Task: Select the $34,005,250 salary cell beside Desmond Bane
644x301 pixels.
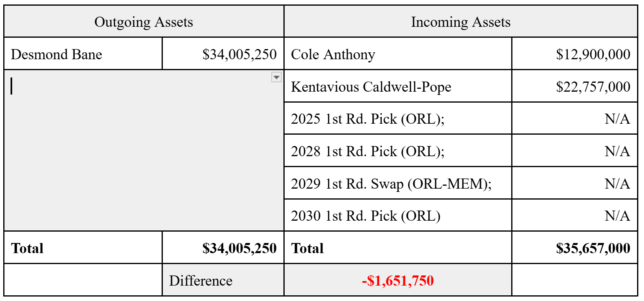Action: 223,54
